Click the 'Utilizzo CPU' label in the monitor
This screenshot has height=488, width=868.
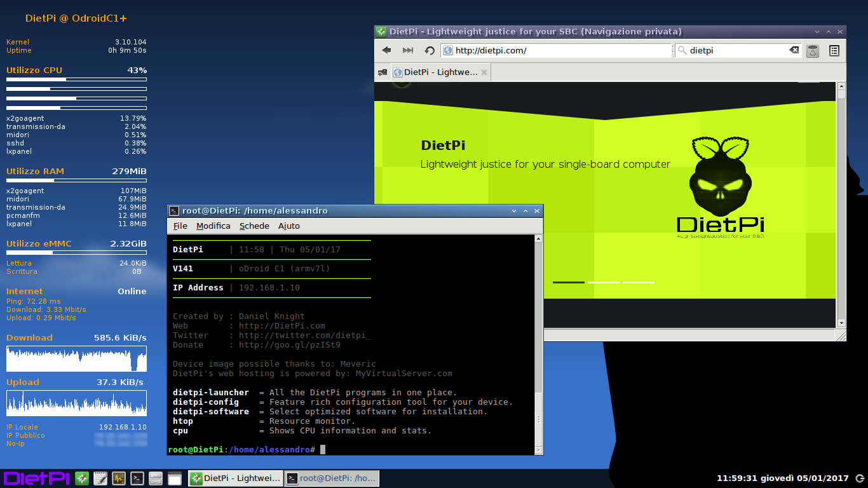34,71
